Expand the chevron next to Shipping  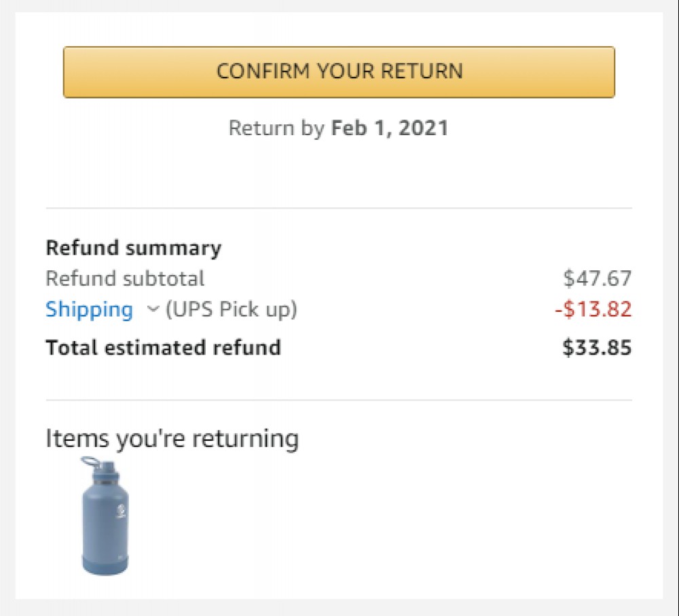(153, 309)
